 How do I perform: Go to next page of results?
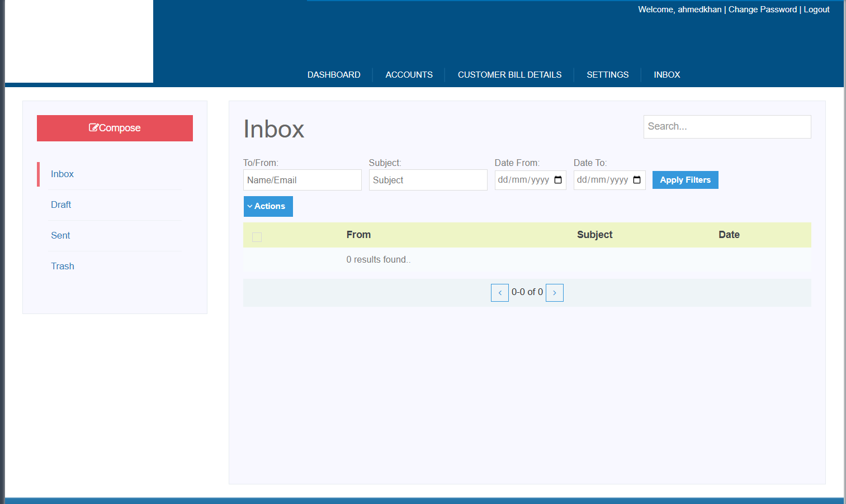554,293
